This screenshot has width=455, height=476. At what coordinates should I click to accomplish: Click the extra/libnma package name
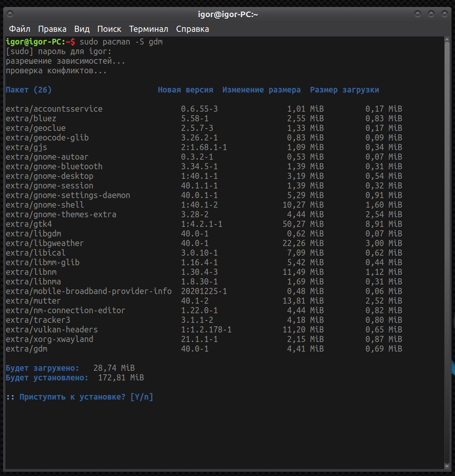33,282
